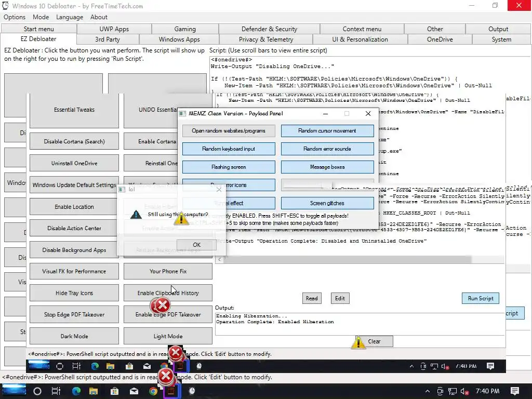Launch Google Chrome from the bottom taskbar
This screenshot has height=399, width=532.
click(x=153, y=391)
